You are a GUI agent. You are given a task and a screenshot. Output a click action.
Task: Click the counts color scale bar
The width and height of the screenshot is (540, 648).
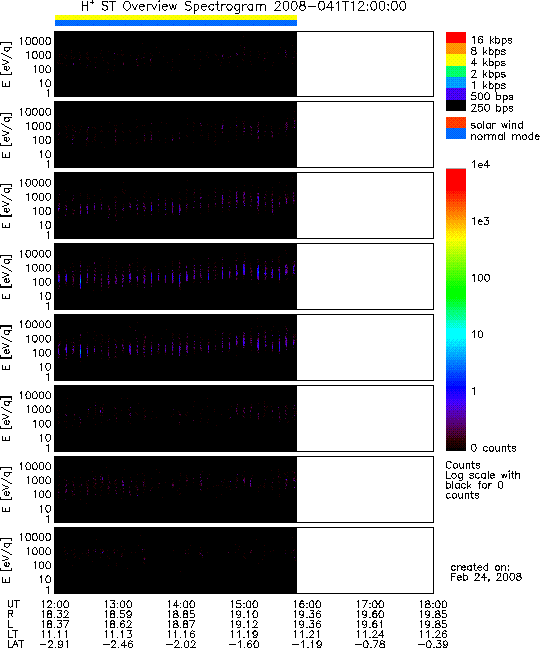pyautogui.click(x=456, y=310)
